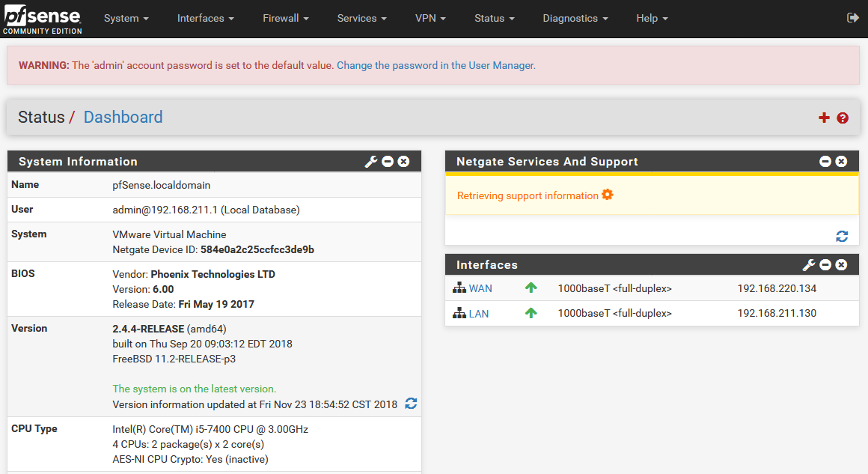Open the WAN interface link
868x474 pixels.
click(x=480, y=288)
